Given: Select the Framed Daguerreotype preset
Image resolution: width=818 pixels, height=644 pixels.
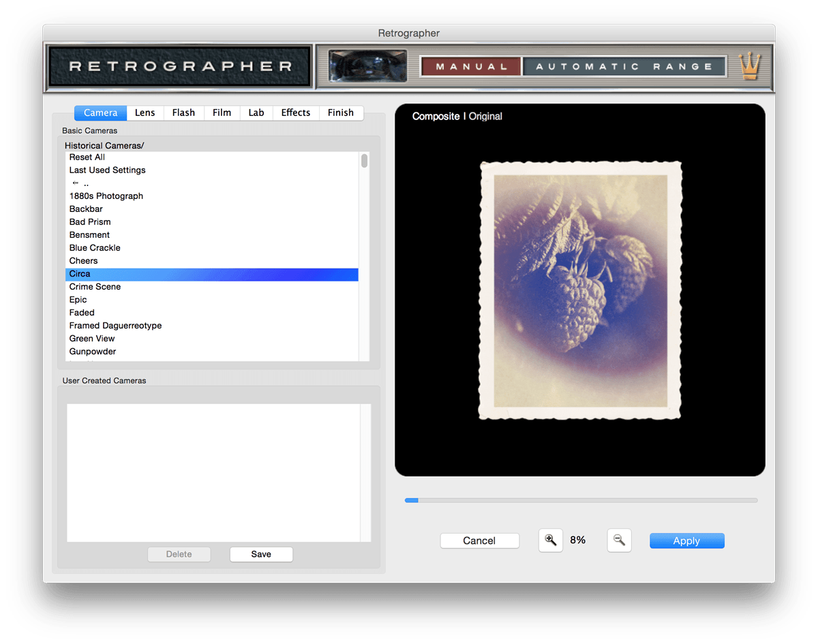Looking at the screenshot, I should click(212, 326).
